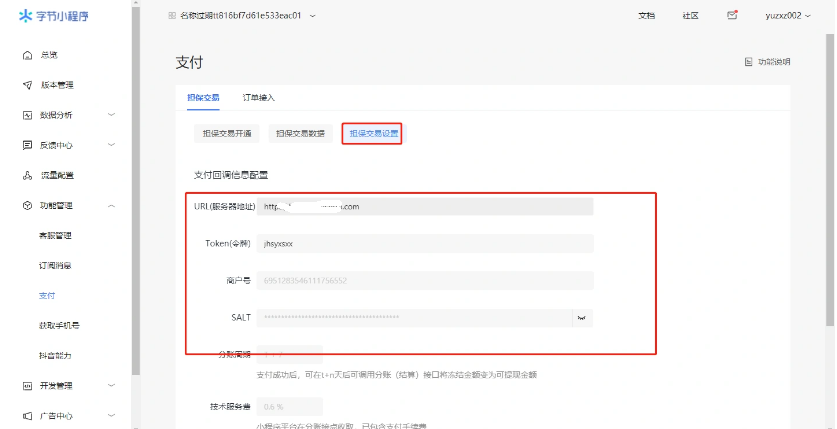Click the 版本管理 paper-plane icon
Viewport: 837px width, 429px height.
[x=28, y=85]
